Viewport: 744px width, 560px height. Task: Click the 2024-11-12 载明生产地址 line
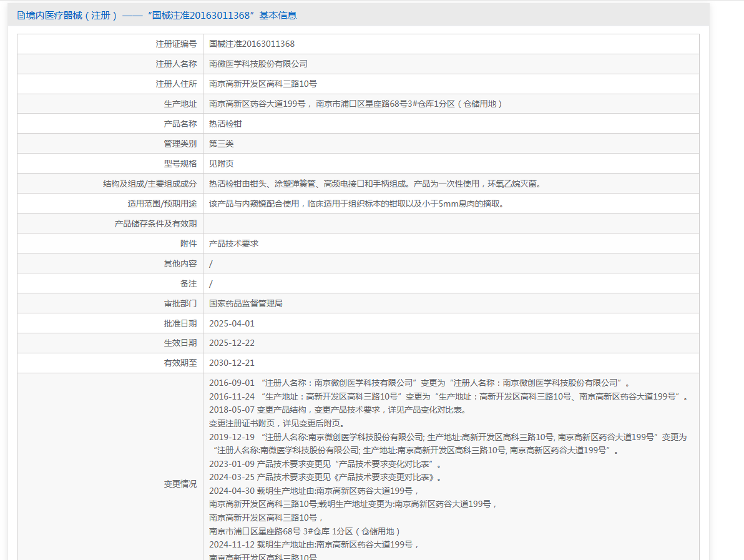click(313, 545)
